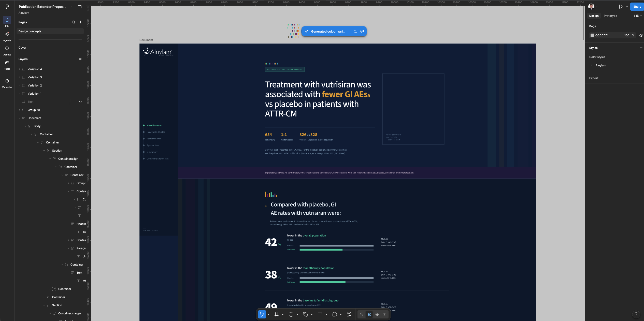The width and height of the screenshot is (644, 321).
Task: Open the Variables panel
Action: click(x=7, y=83)
